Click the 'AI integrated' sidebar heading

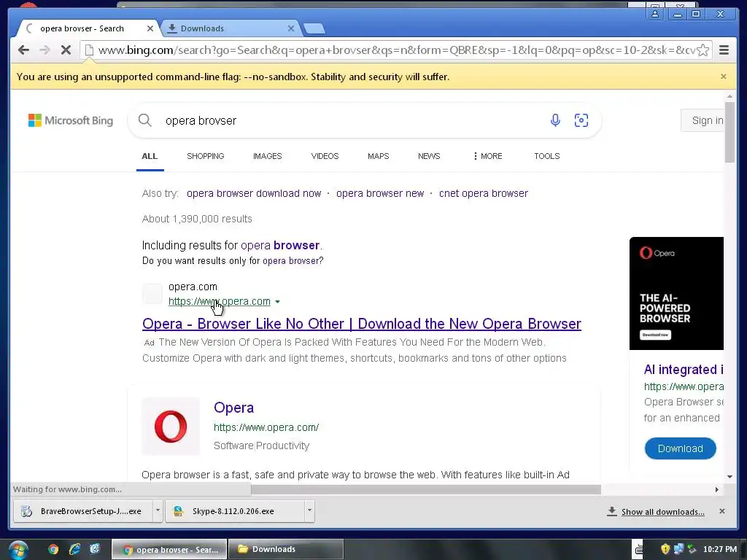click(x=684, y=370)
